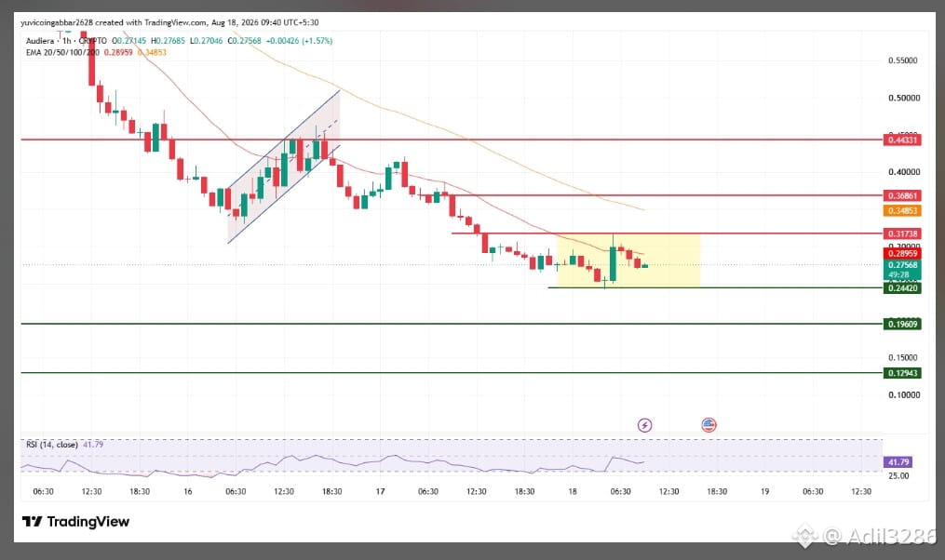Image resolution: width=945 pixels, height=560 pixels.
Task: Click the date label 17 on time axis
Action: (380, 491)
